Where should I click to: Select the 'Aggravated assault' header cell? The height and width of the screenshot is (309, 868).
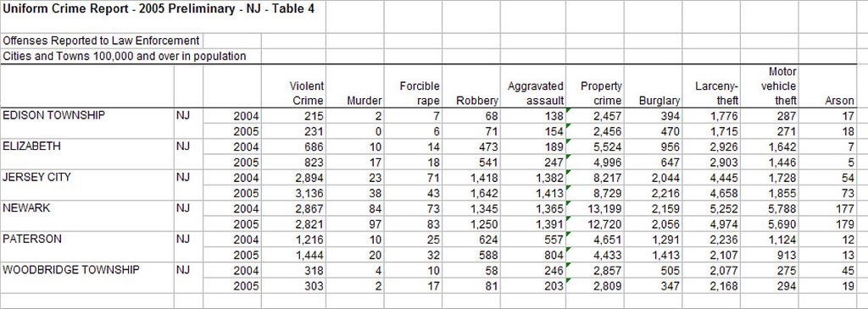click(x=536, y=93)
